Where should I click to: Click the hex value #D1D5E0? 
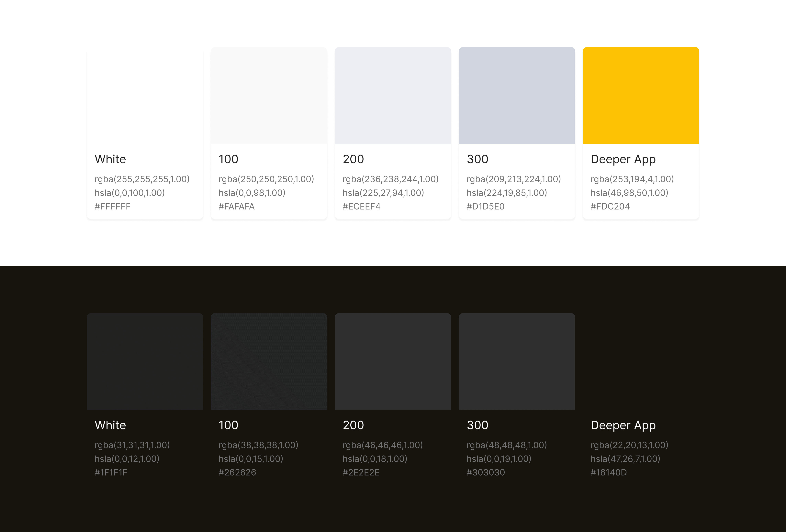pos(485,206)
